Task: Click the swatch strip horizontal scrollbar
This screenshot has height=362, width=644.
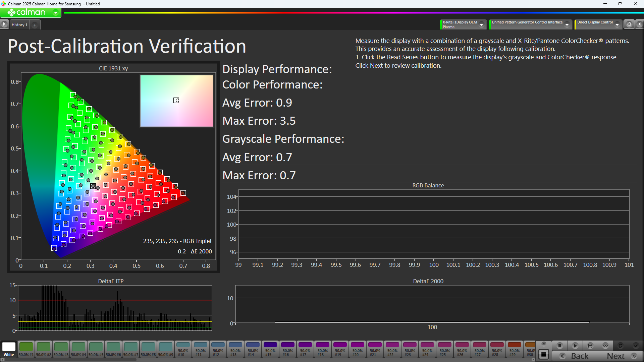Action: coord(70,360)
